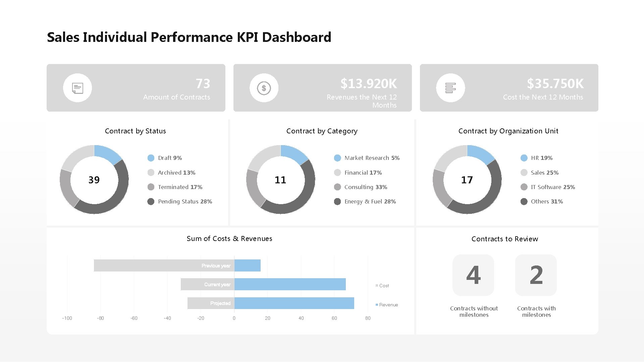
Task: Select the dollar sign revenue icon
Action: tap(264, 87)
